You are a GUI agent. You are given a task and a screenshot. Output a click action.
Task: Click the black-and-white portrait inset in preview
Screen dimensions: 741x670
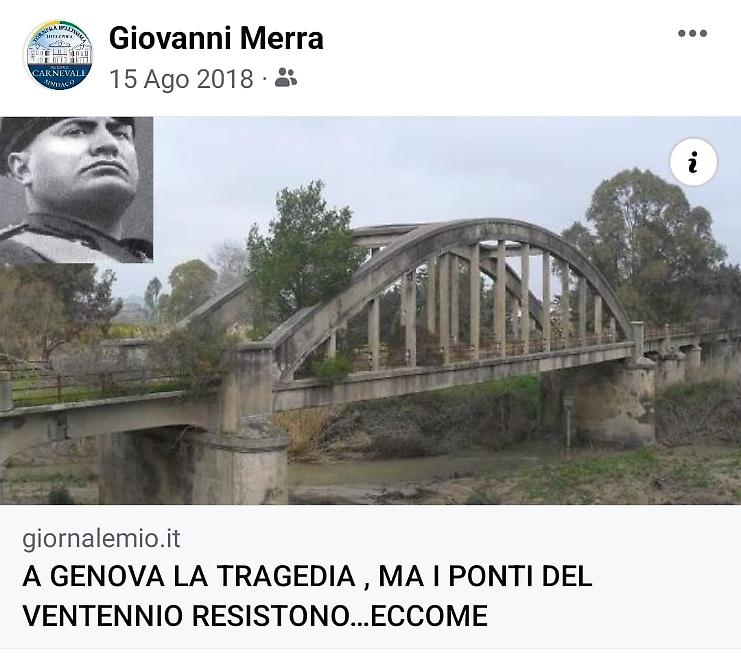pyautogui.click(x=76, y=189)
